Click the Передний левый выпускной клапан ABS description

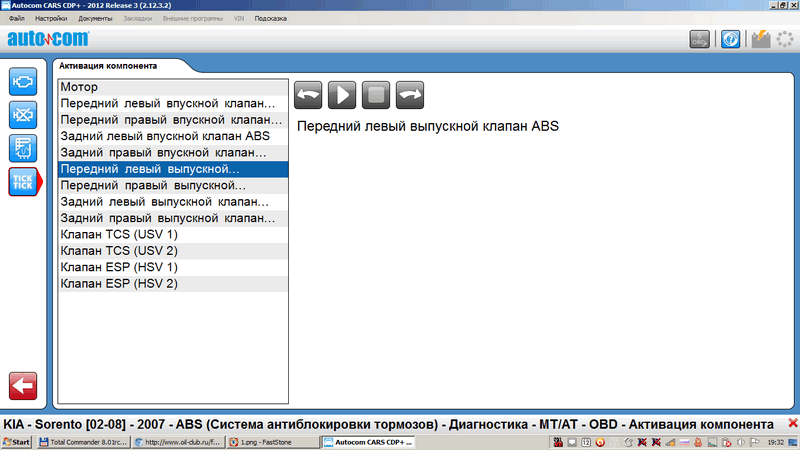[x=428, y=126]
